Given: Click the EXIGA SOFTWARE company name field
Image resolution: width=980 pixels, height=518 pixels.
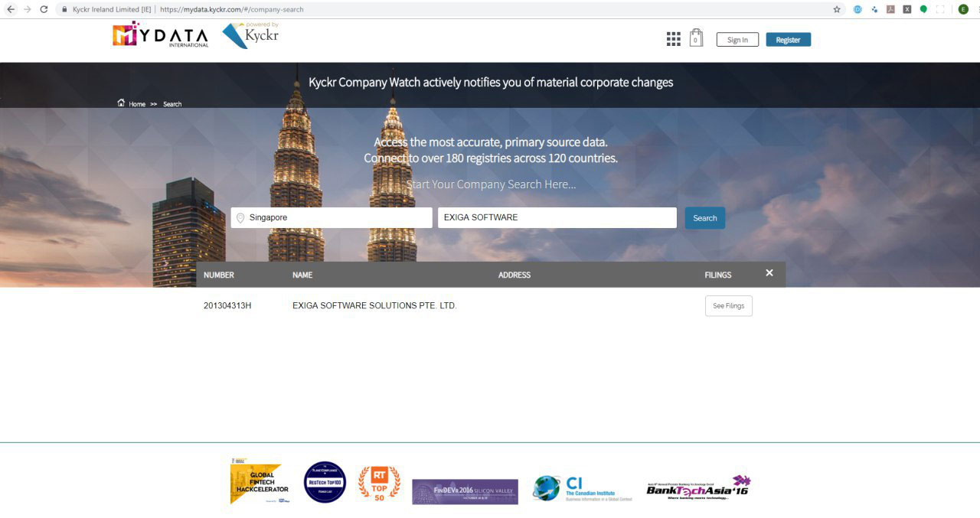Looking at the screenshot, I should 557,218.
